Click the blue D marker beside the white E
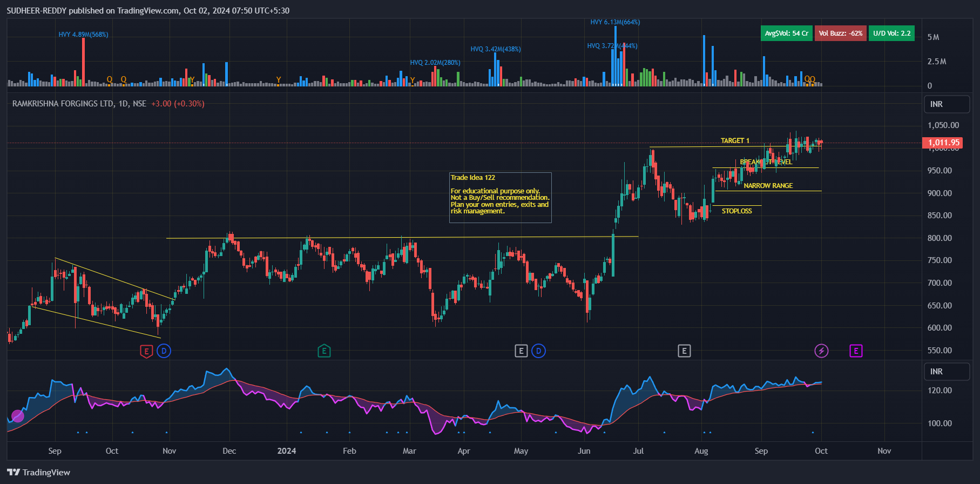This screenshot has width=980, height=484. [538, 351]
